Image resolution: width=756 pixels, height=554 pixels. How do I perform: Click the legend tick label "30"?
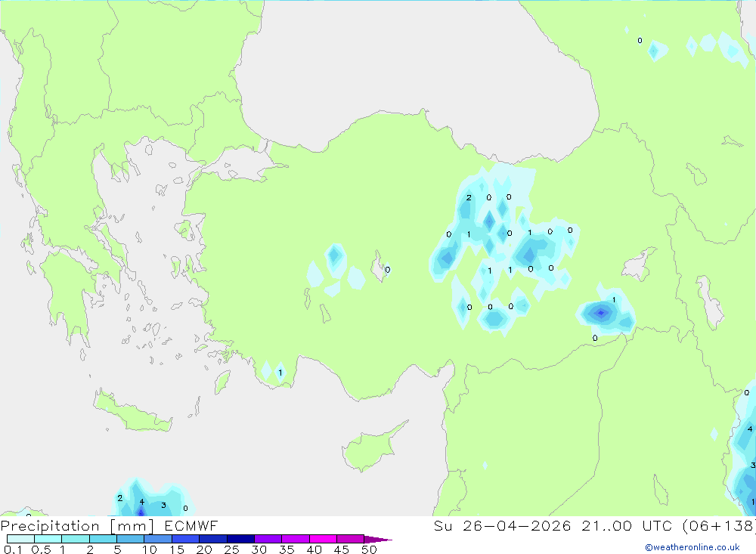tap(259, 549)
